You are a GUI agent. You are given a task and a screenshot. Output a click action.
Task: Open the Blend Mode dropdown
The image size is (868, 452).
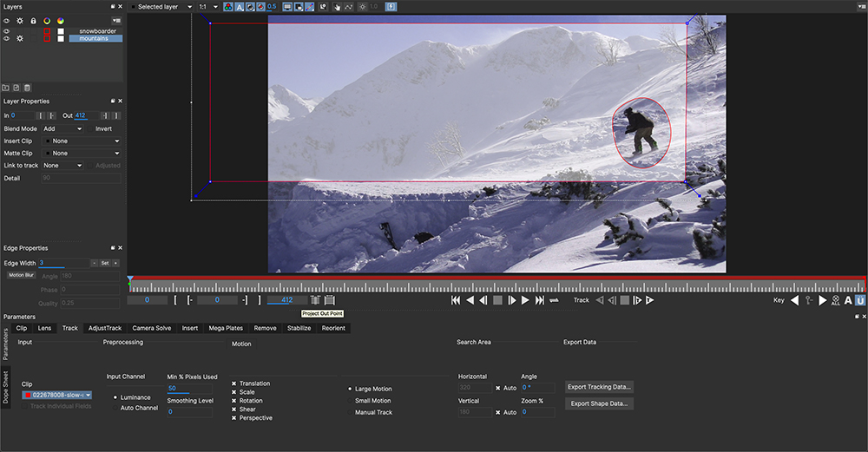pyautogui.click(x=62, y=128)
